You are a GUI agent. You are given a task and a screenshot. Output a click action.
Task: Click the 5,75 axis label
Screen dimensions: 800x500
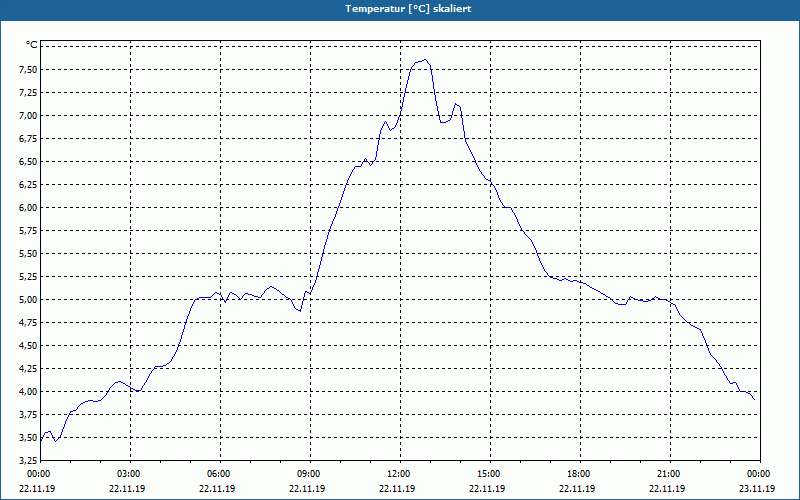point(28,231)
